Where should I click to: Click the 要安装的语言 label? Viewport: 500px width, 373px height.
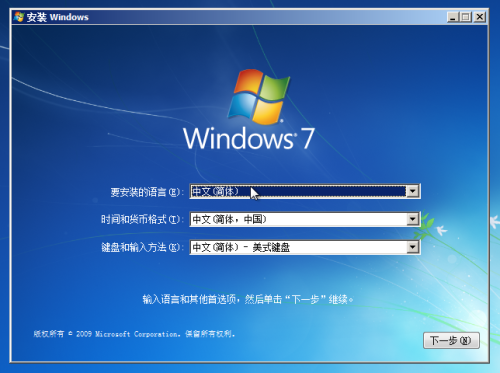click(x=146, y=192)
